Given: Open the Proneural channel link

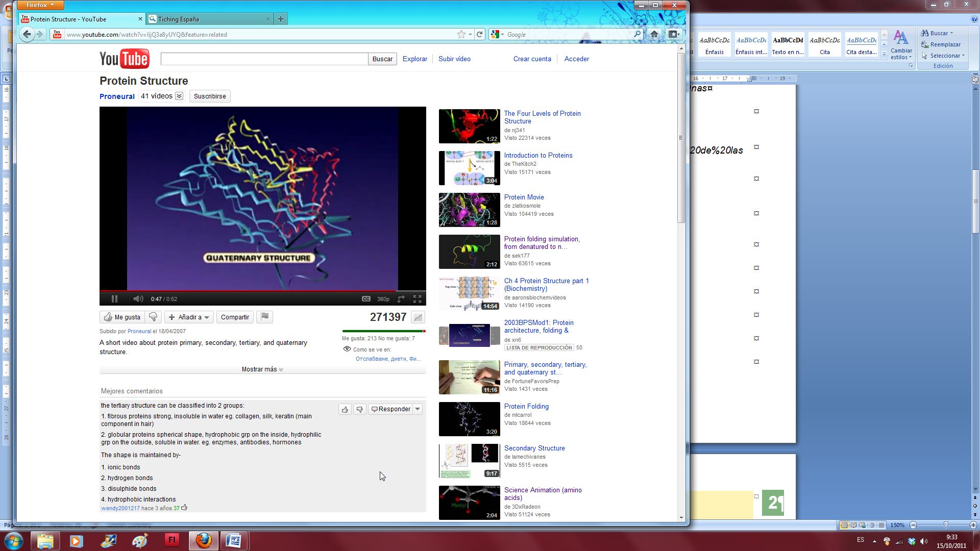Looking at the screenshot, I should (x=117, y=96).
